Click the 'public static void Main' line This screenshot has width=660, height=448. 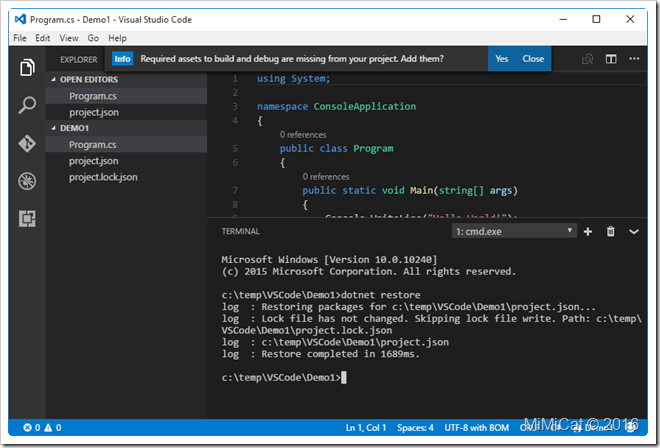click(410, 191)
